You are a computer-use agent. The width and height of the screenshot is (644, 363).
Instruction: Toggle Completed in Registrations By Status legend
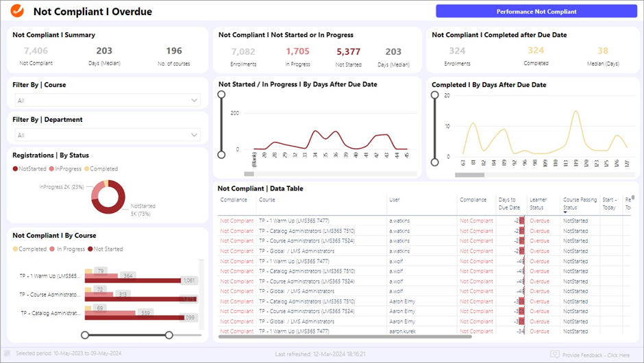pyautogui.click(x=103, y=168)
